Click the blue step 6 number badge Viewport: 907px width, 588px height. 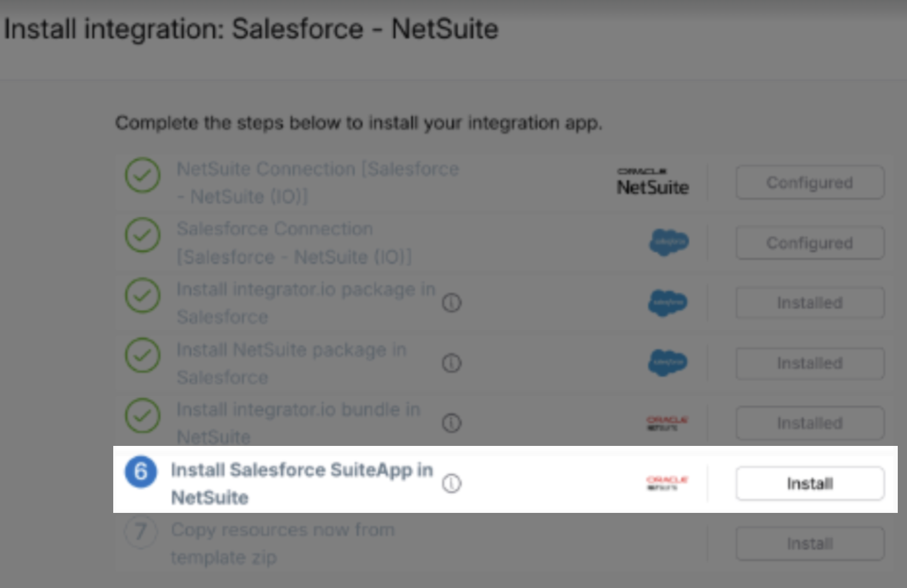tap(141, 472)
